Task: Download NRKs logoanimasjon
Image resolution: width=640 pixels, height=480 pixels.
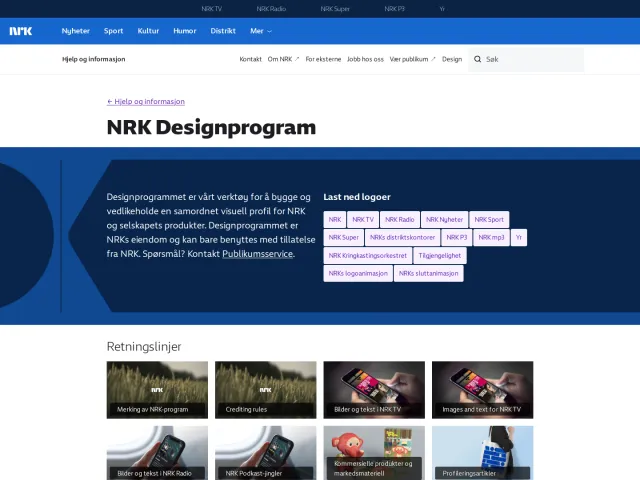Action: click(358, 273)
